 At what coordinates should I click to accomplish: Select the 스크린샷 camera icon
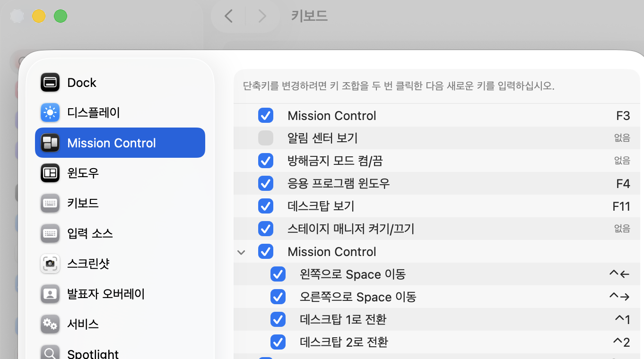[50, 264]
